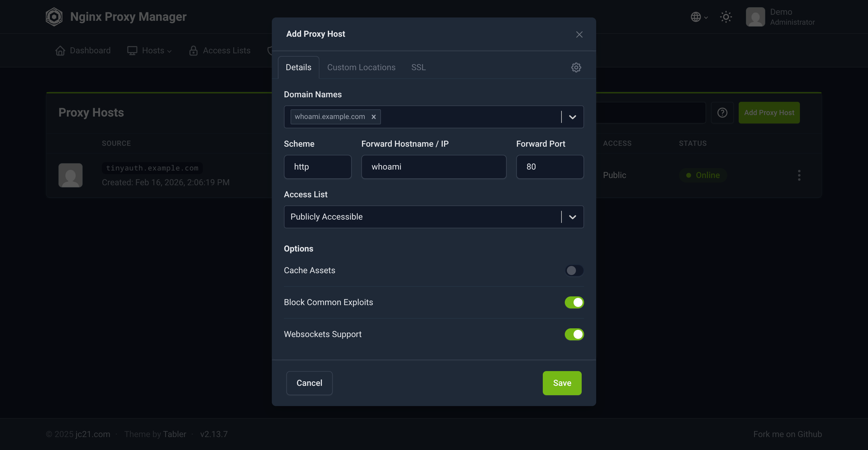
Task: Cancel the Add Proxy Host dialog
Action: click(309, 383)
